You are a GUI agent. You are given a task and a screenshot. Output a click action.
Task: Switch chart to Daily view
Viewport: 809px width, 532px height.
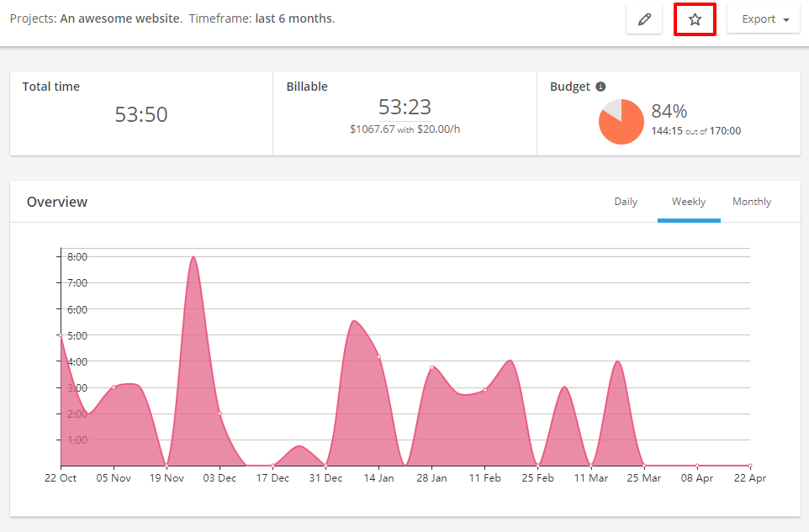click(626, 202)
